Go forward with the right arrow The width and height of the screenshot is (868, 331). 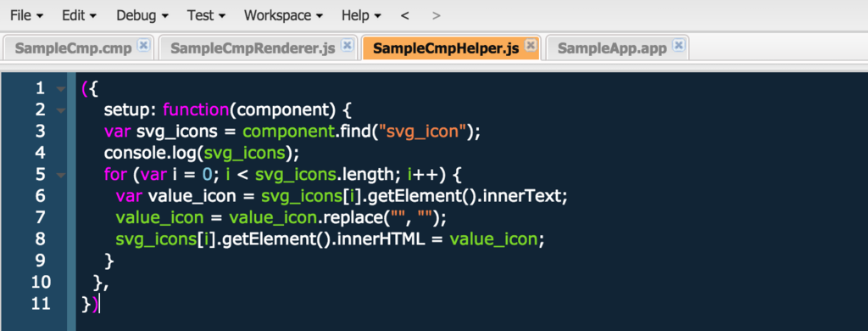click(x=437, y=15)
